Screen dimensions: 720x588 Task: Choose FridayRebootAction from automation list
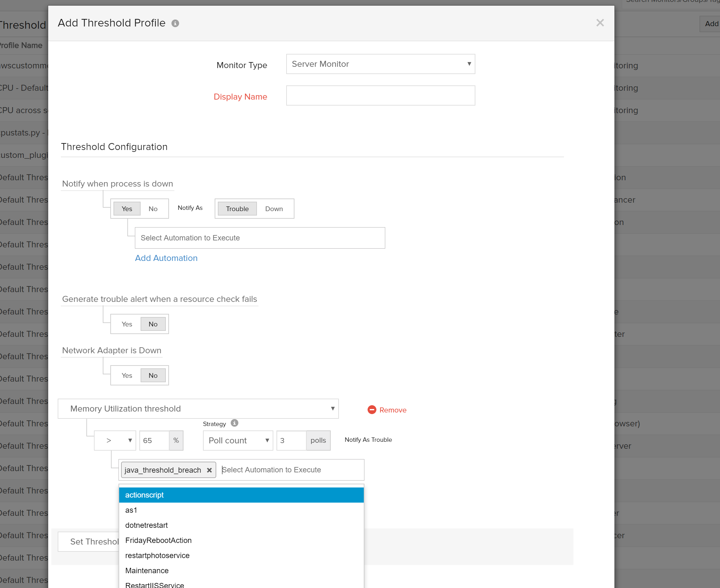[x=158, y=540]
